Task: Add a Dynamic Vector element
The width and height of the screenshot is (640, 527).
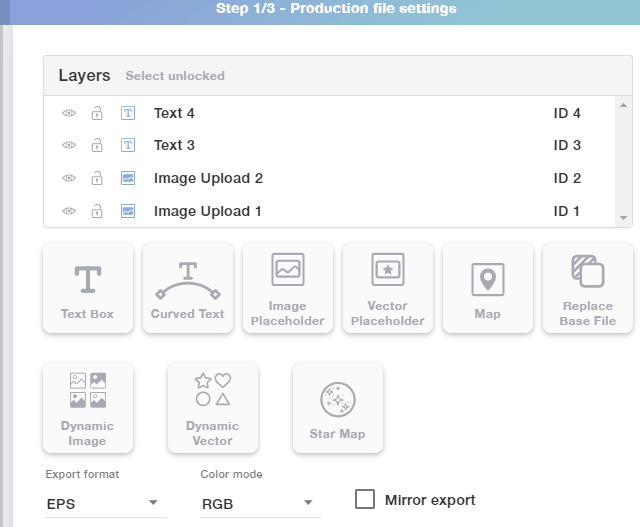Action: click(x=213, y=408)
